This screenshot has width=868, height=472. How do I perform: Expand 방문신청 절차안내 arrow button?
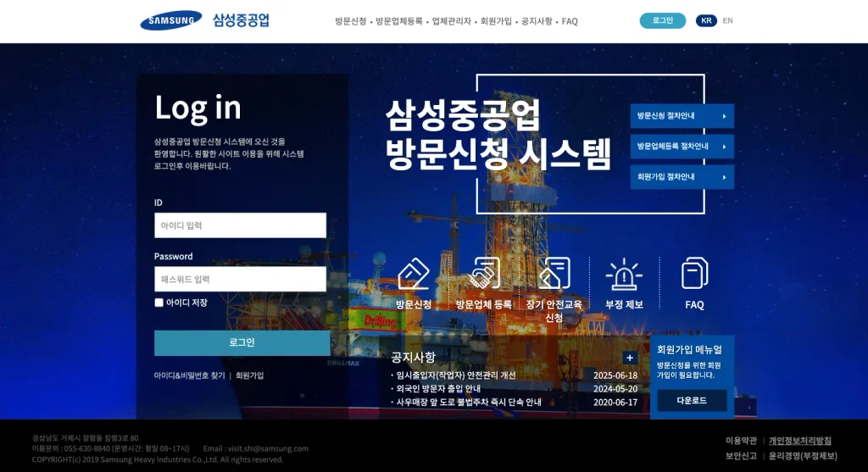(x=682, y=116)
